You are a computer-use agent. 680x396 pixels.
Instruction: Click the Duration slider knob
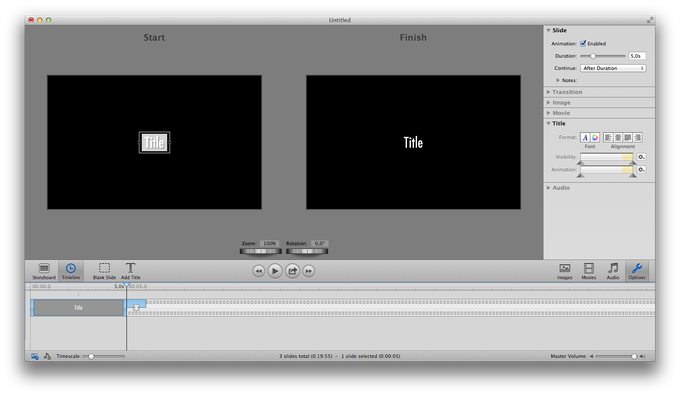coord(593,56)
